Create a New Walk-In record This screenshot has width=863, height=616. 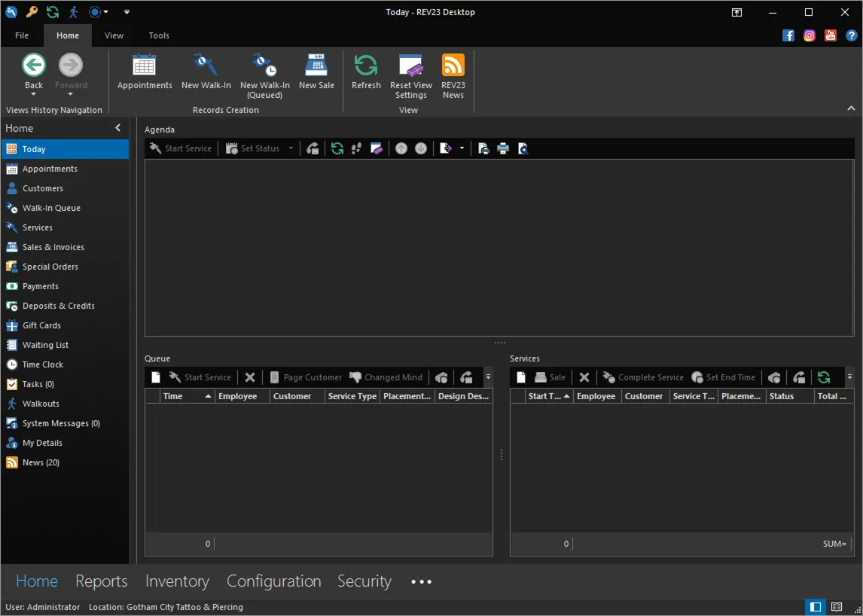pos(206,72)
